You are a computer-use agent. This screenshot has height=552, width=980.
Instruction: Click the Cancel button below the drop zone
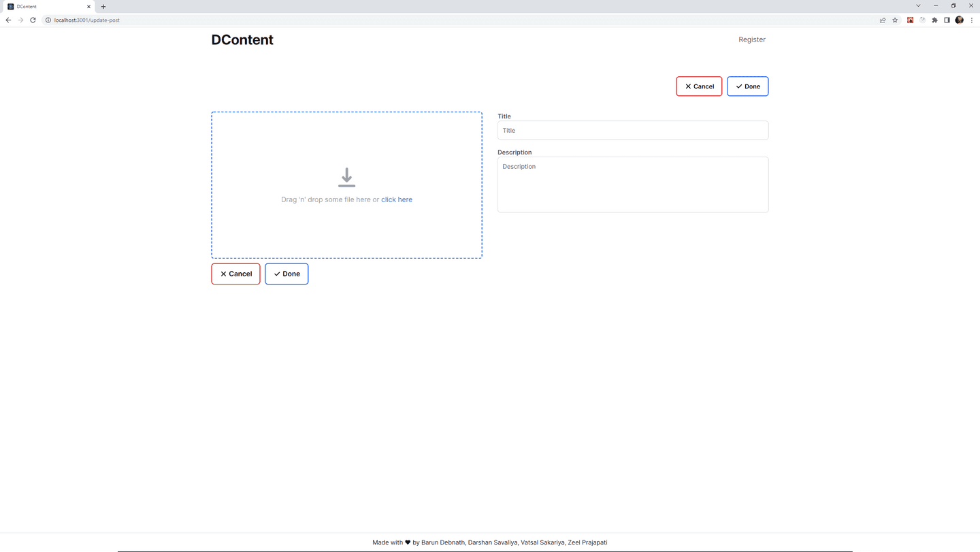pyautogui.click(x=235, y=274)
